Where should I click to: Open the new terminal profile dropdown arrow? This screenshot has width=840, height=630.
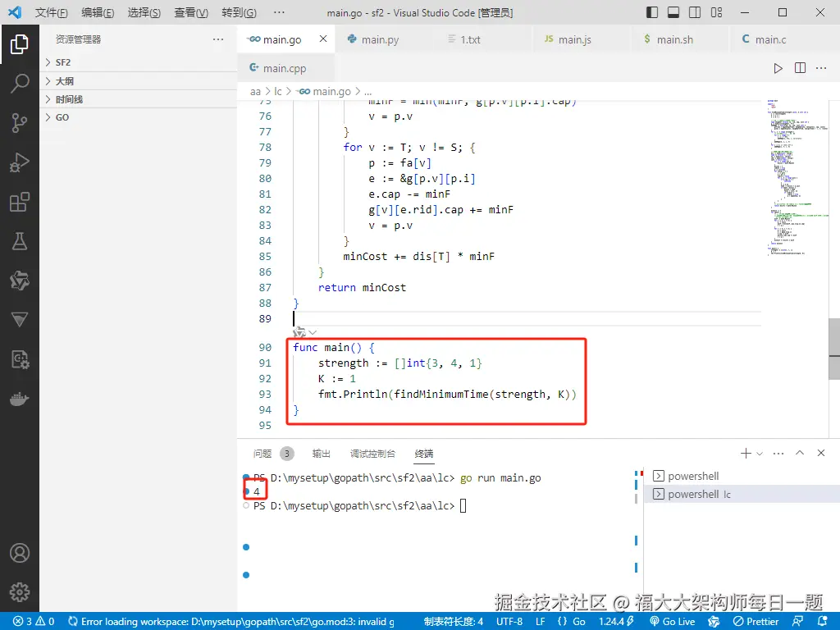[x=759, y=454]
